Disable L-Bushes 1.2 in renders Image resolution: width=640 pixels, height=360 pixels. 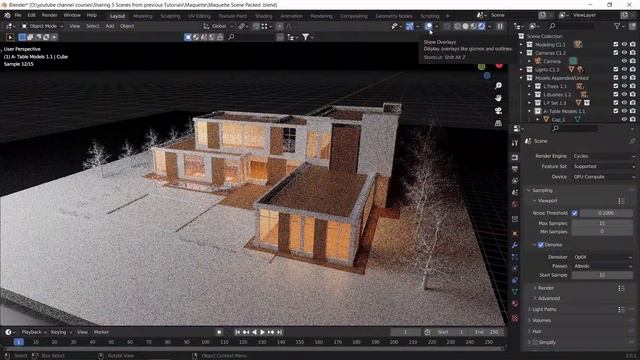click(x=632, y=94)
